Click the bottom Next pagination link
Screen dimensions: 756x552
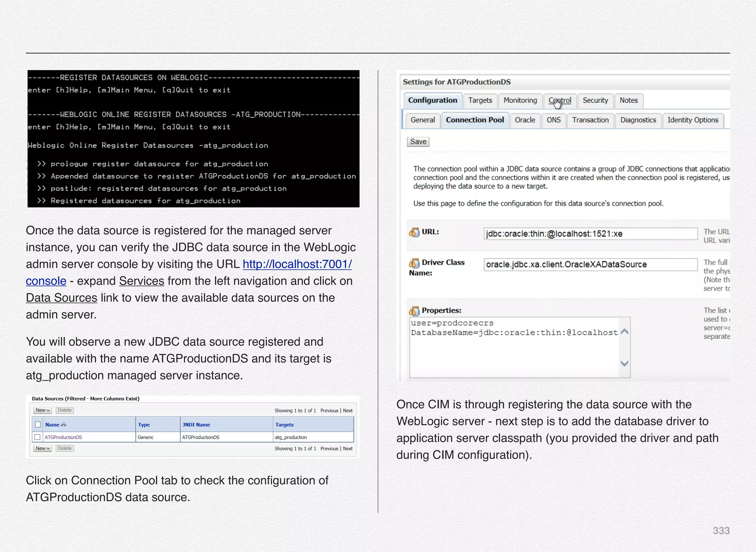[x=348, y=449]
